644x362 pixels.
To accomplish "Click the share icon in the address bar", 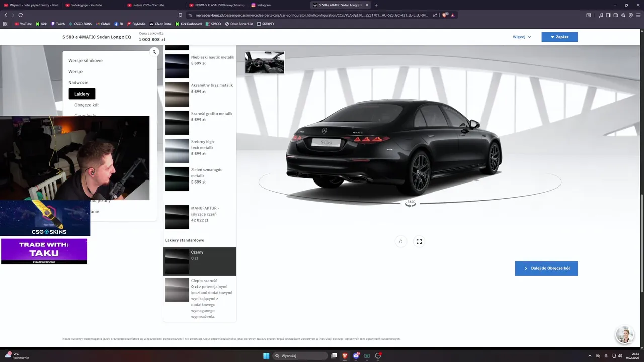I will tap(435, 15).
